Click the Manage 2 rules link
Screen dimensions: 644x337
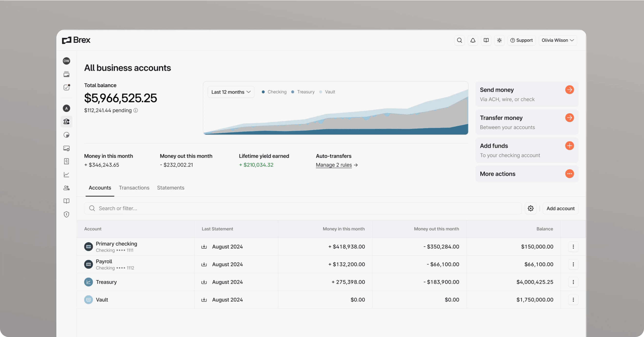pyautogui.click(x=334, y=165)
